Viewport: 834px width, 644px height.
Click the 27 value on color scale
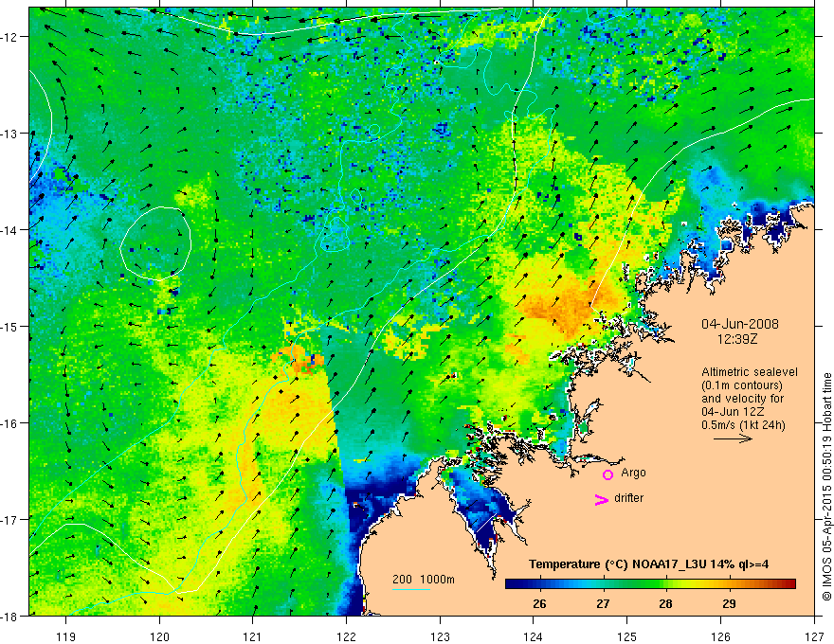(x=603, y=603)
